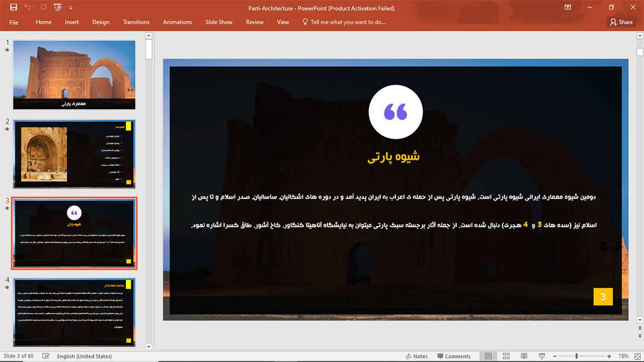This screenshot has height=362, width=644.
Task: Toggle the Notes pane
Action: click(x=416, y=356)
